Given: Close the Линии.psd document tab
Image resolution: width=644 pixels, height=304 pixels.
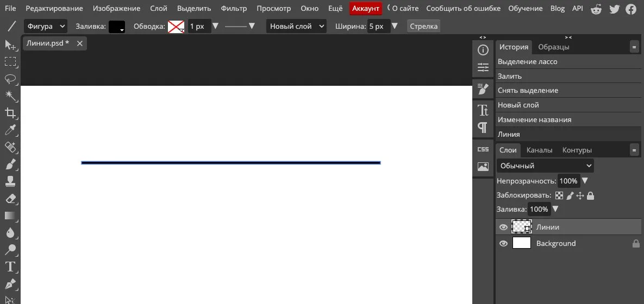Looking at the screenshot, I should tap(80, 43).
